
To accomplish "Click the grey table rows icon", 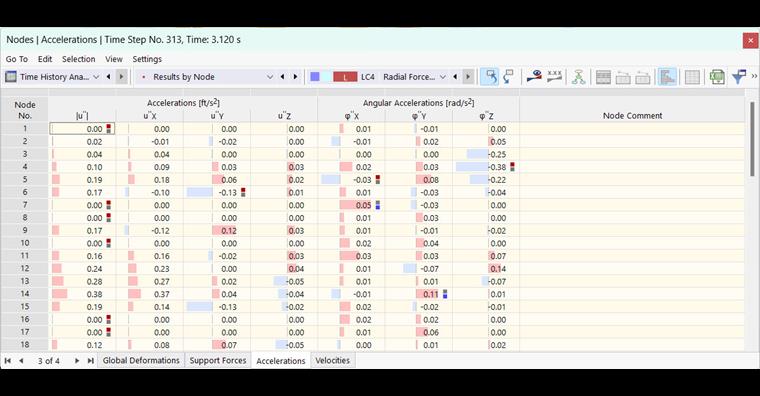I will pyautogui.click(x=603, y=77).
